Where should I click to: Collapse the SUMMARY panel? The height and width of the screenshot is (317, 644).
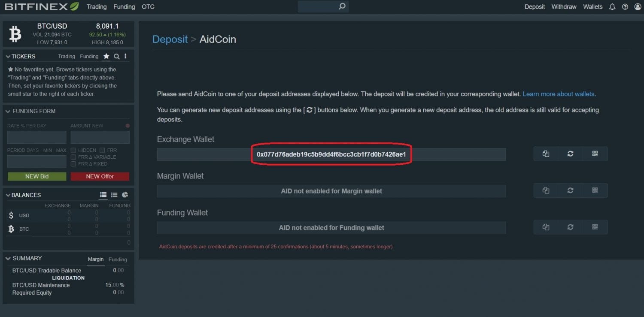point(8,258)
